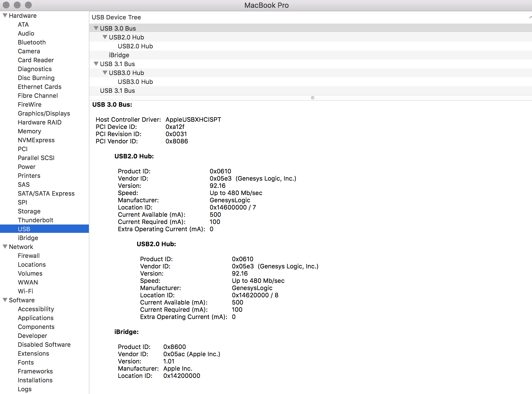Image resolution: width=532 pixels, height=394 pixels.
Task: Select the PCI sidebar item
Action: coord(23,149)
